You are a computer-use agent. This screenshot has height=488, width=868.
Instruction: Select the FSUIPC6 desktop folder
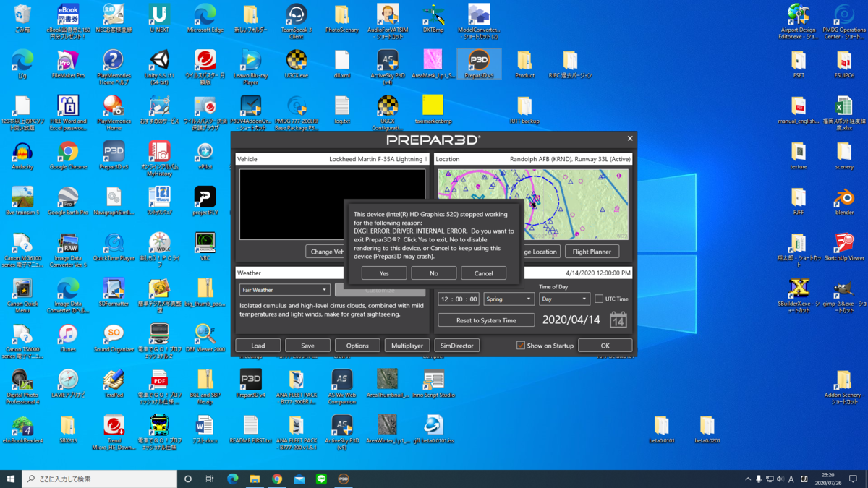click(x=843, y=64)
